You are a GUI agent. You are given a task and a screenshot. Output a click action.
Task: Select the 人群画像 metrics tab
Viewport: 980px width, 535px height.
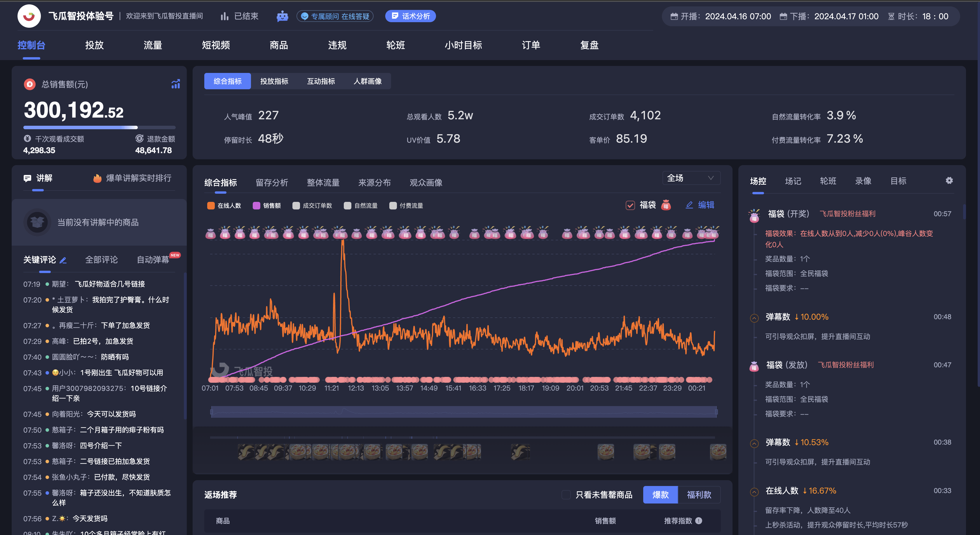coord(367,81)
